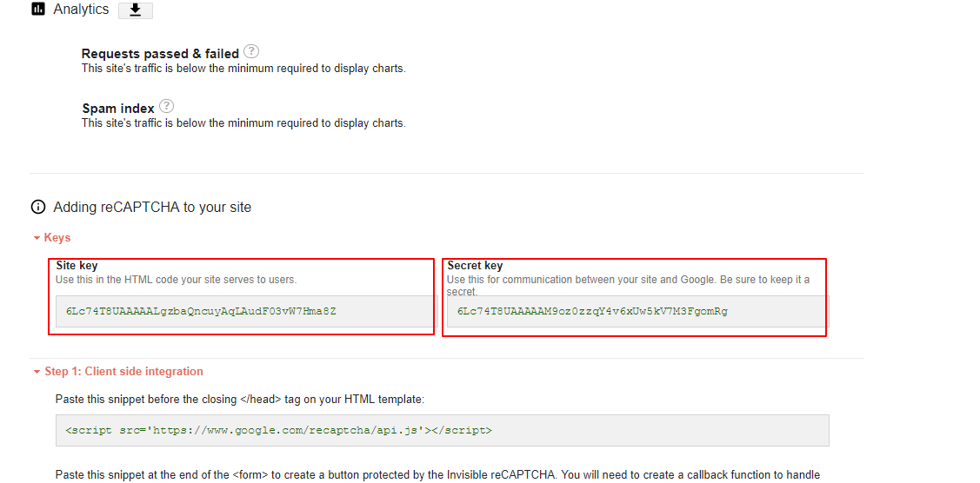Open help for Requests passed & failed
Screen dimensions: 980x483
click(x=251, y=51)
